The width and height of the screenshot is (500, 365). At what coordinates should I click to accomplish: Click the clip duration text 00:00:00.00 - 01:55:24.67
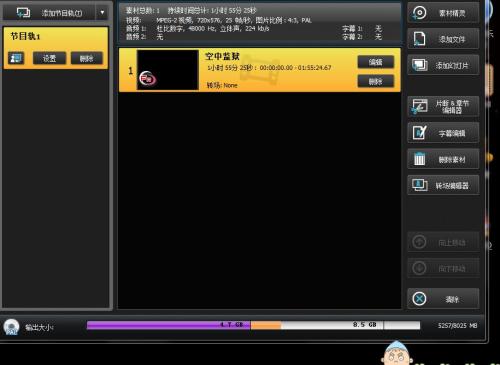(295, 68)
